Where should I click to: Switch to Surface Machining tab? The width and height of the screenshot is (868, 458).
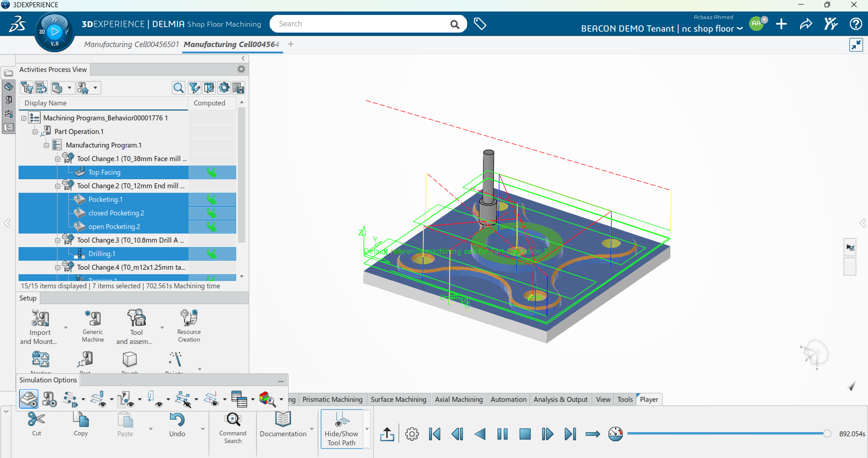(x=398, y=399)
